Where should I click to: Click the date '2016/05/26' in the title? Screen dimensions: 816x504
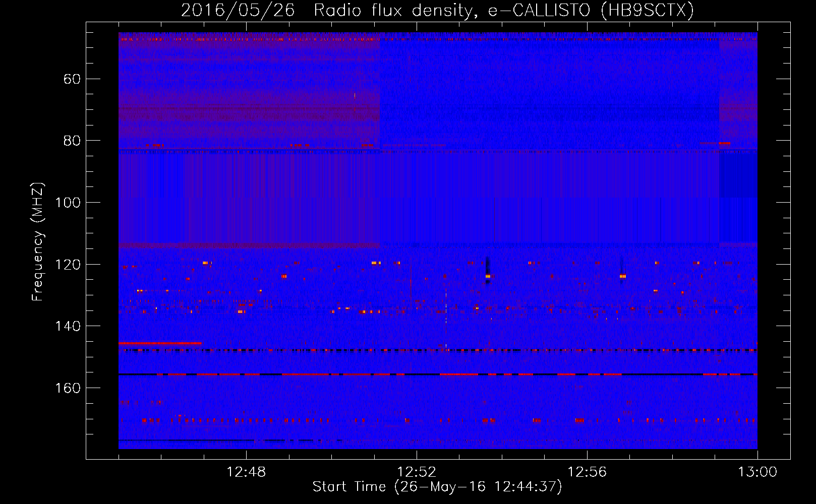click(x=238, y=10)
